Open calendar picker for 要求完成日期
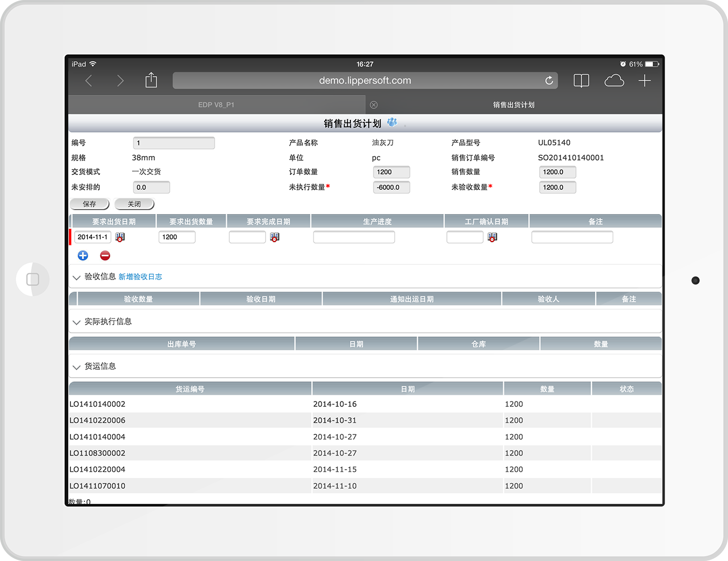The image size is (728, 561). [x=275, y=237]
